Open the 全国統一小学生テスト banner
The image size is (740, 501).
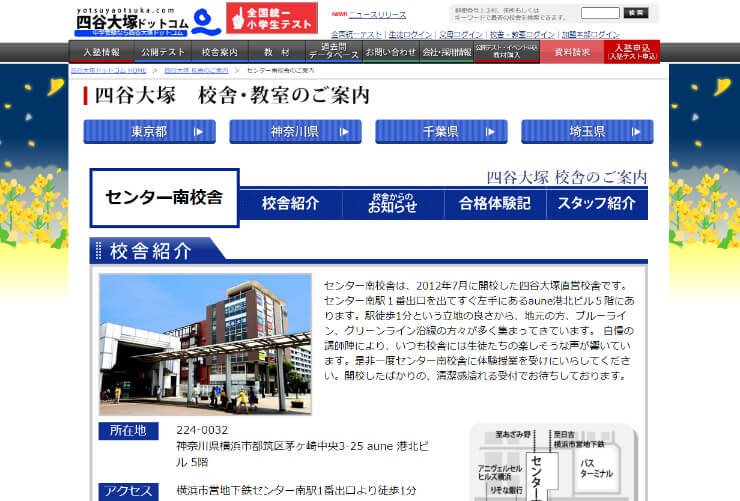point(272,18)
